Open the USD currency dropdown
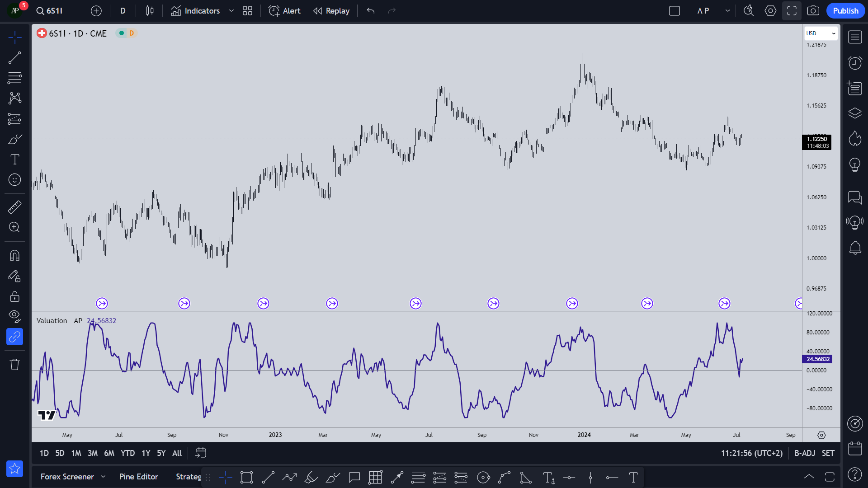868x488 pixels. [820, 33]
